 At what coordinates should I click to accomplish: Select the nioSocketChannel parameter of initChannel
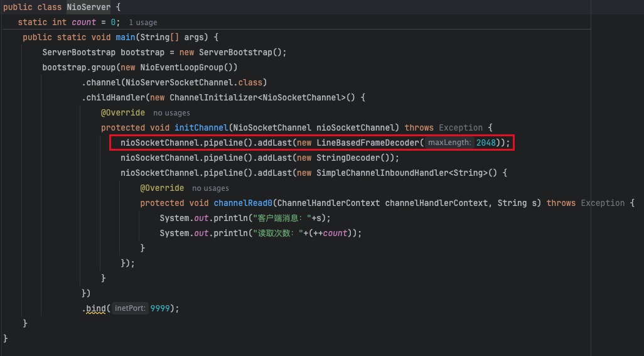pyautogui.click(x=355, y=127)
